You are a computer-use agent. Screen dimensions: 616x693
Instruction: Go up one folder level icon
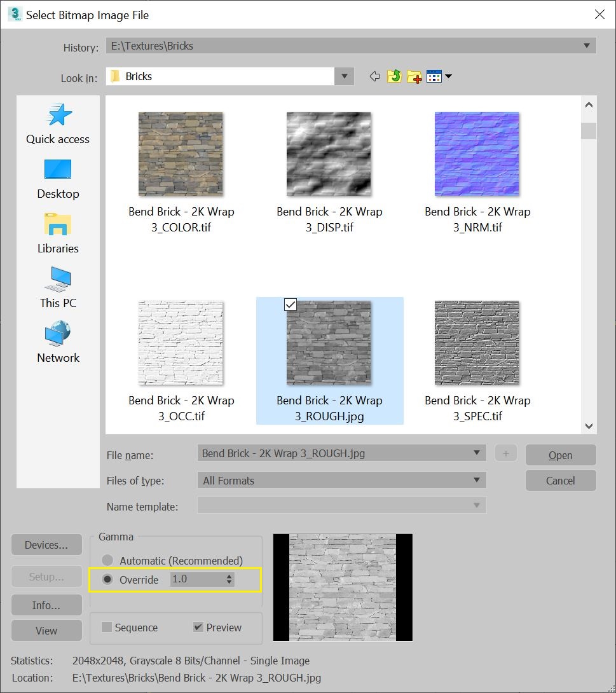click(394, 76)
